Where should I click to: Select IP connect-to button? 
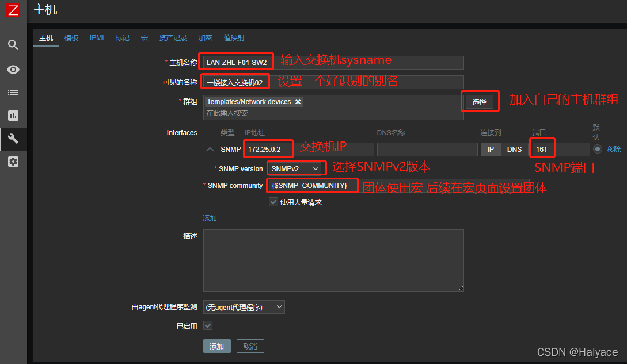pos(491,149)
